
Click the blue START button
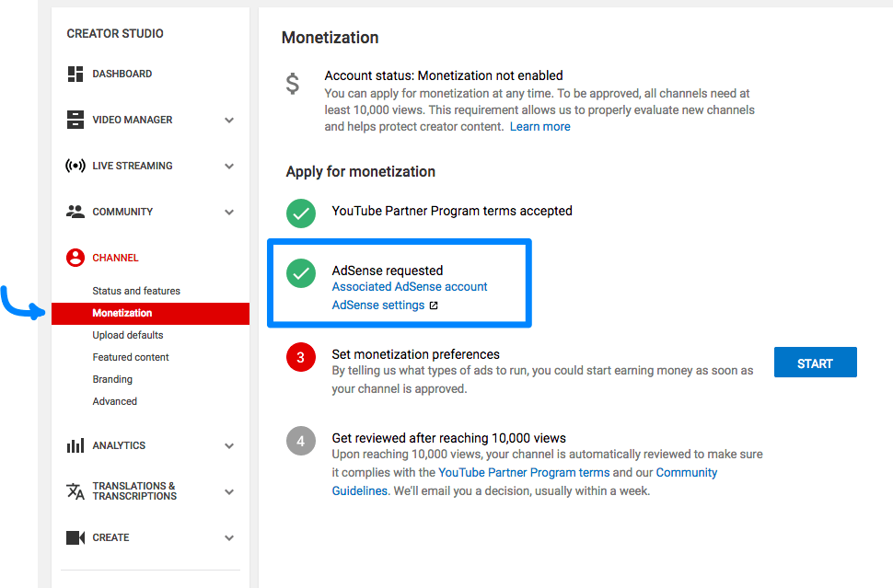[815, 362]
